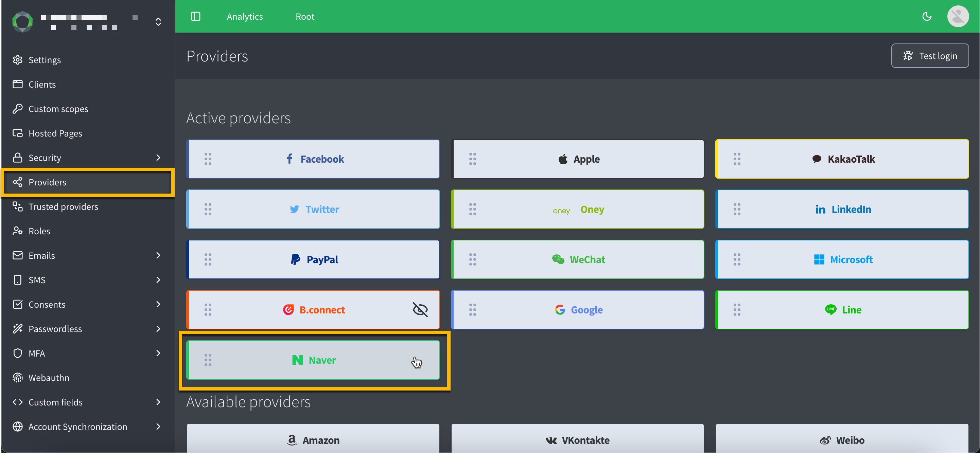The image size is (980, 453).
Task: Click the Naver drag handle
Action: pyautogui.click(x=208, y=360)
